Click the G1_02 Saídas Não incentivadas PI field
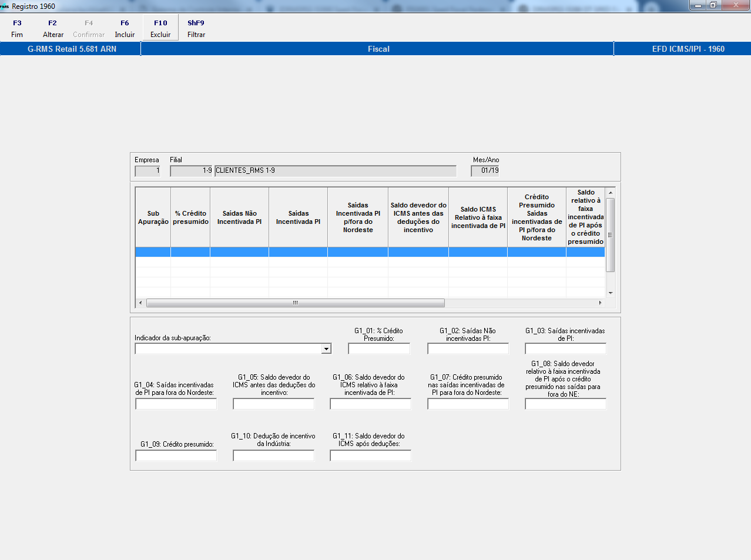The image size is (751, 560). [x=468, y=349]
